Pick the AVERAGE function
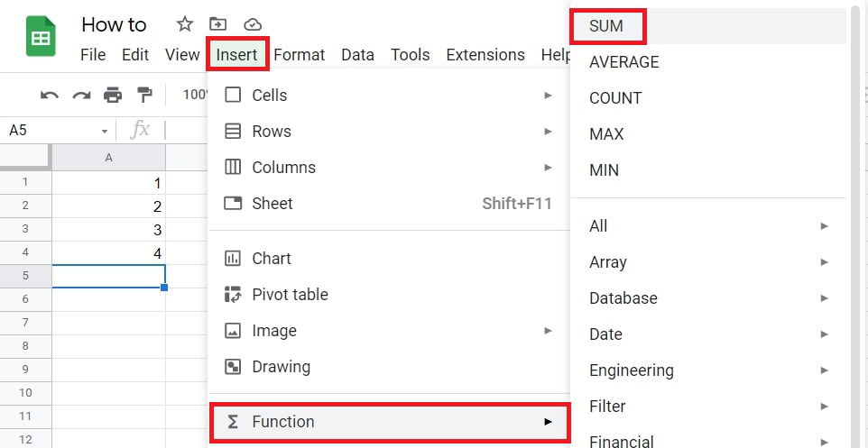 [623, 62]
